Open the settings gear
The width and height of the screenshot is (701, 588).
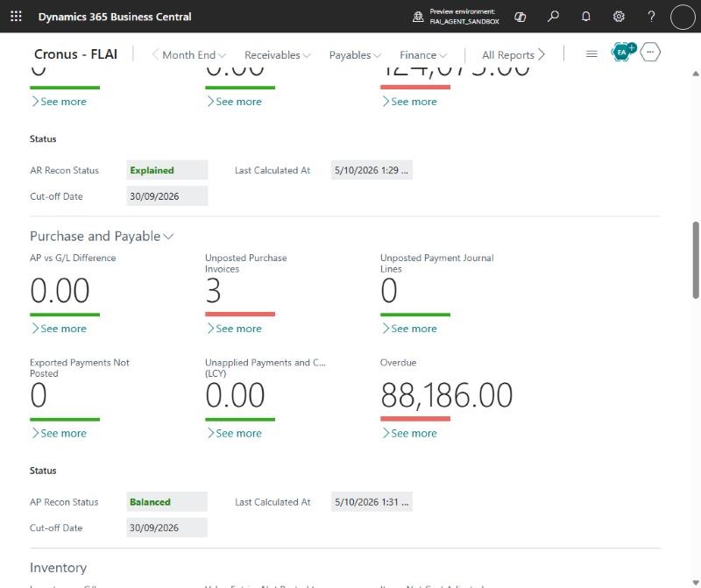tap(619, 17)
